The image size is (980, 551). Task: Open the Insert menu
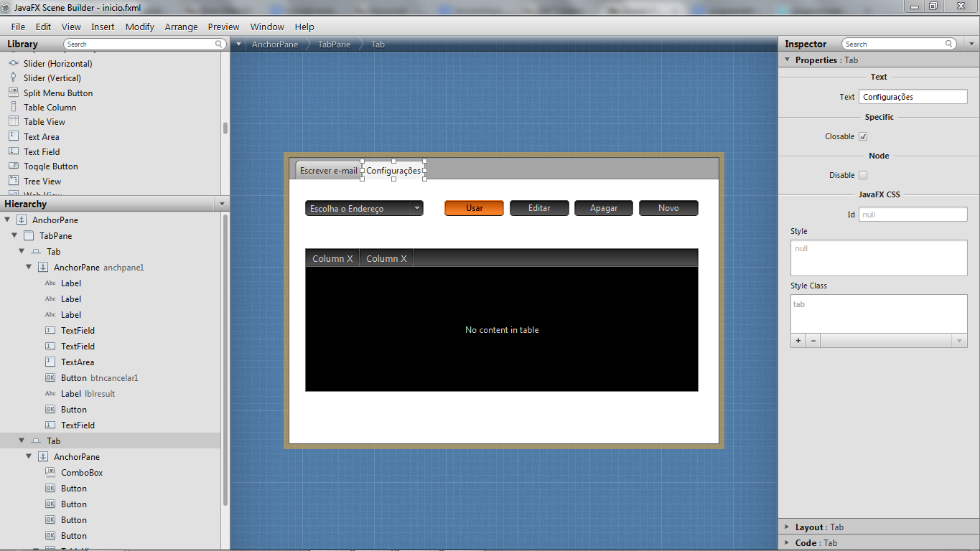(x=103, y=27)
